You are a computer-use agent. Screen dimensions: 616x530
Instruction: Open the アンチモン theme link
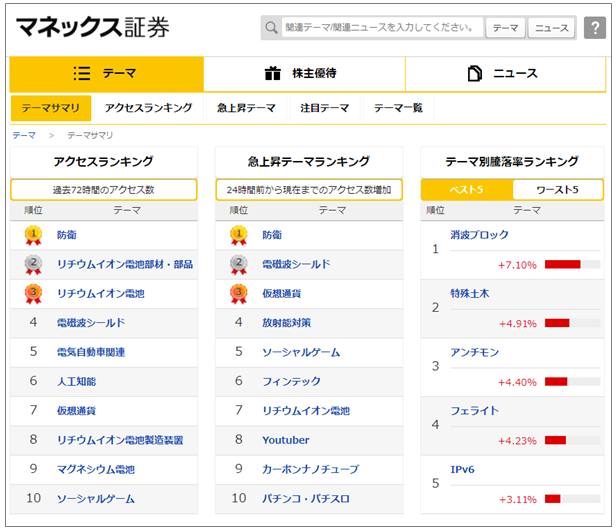(475, 352)
